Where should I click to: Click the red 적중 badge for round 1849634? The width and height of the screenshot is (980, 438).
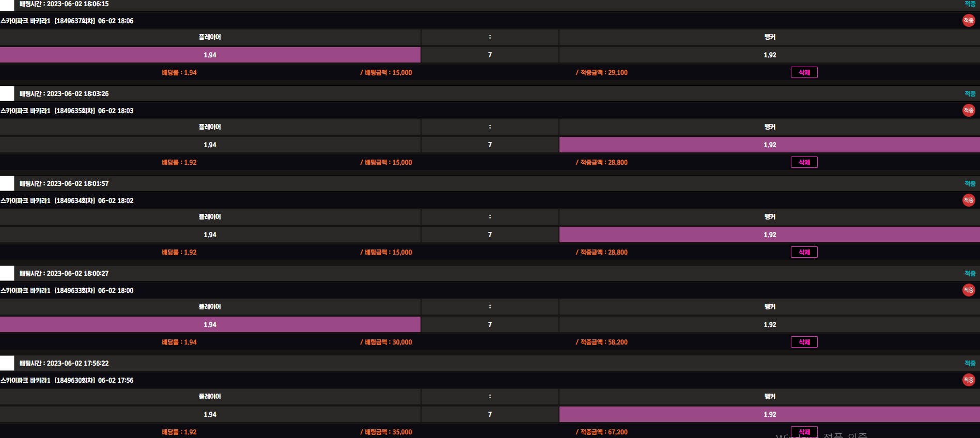tap(968, 200)
